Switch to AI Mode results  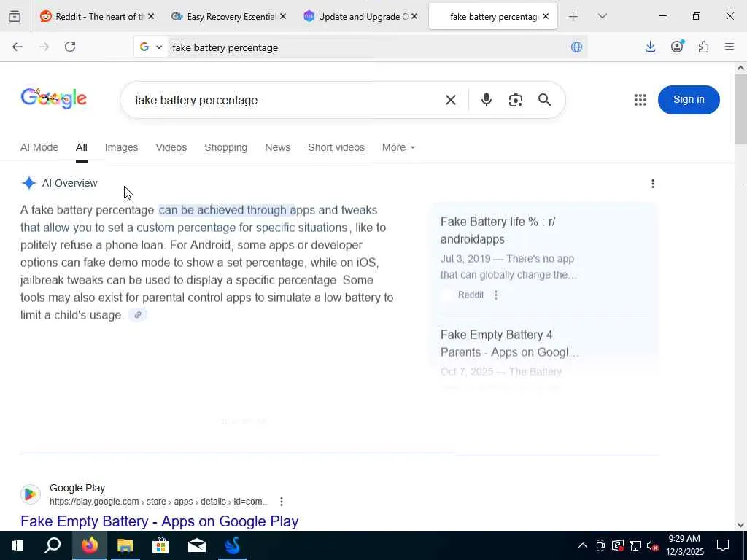point(39,147)
